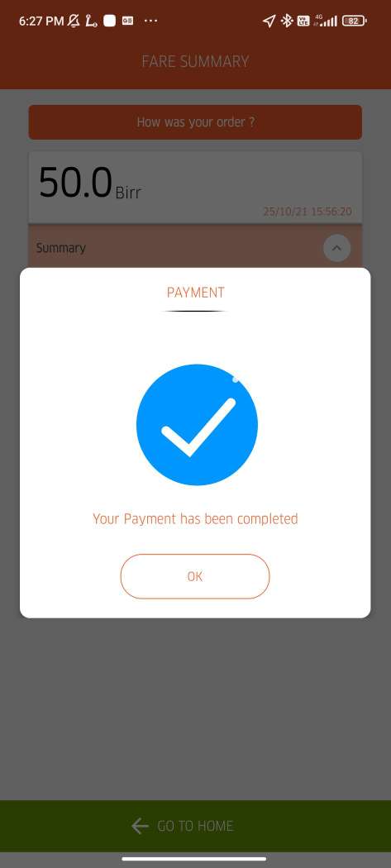Tap the battery level indicator
The image size is (391, 868).
[355, 21]
